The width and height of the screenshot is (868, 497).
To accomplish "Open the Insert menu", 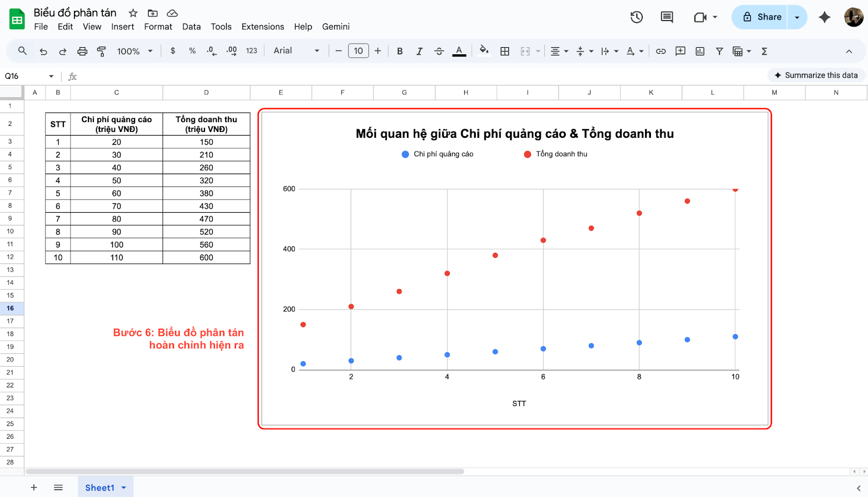I will click(x=123, y=27).
